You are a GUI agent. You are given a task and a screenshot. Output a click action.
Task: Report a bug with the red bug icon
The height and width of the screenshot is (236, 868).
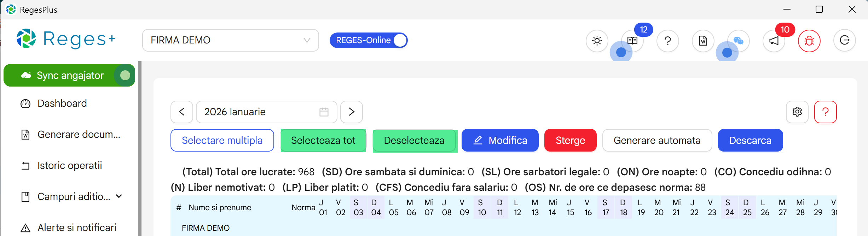click(809, 41)
